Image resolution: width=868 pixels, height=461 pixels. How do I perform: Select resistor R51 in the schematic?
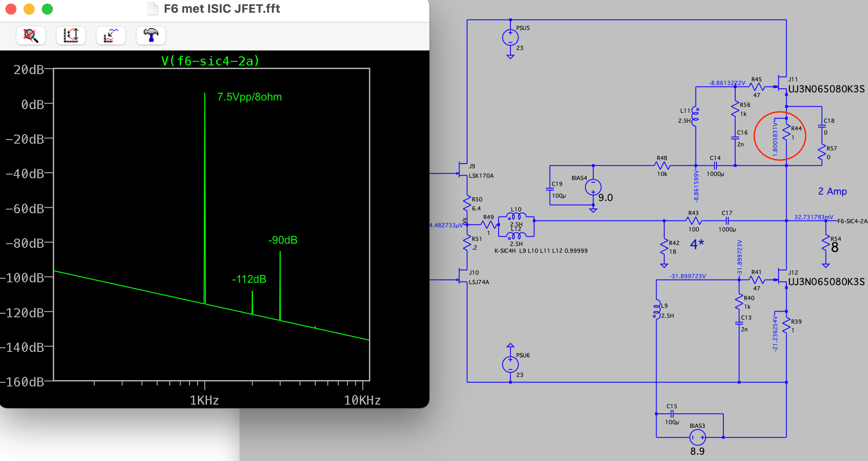(467, 243)
